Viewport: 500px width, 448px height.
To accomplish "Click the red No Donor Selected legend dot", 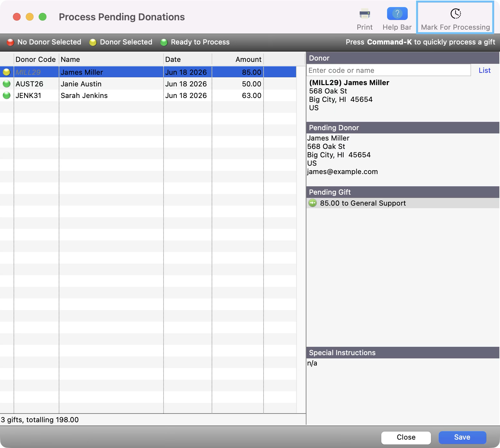I will point(10,42).
